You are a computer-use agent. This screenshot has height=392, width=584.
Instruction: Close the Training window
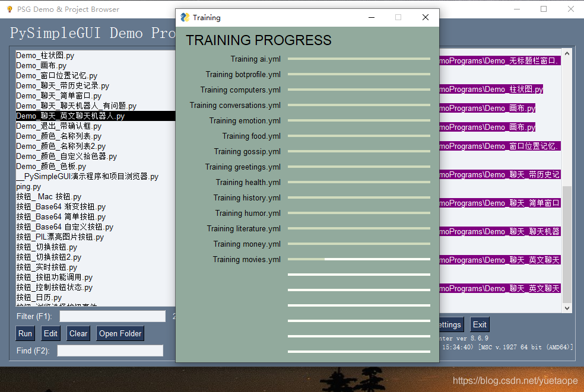[x=426, y=18]
